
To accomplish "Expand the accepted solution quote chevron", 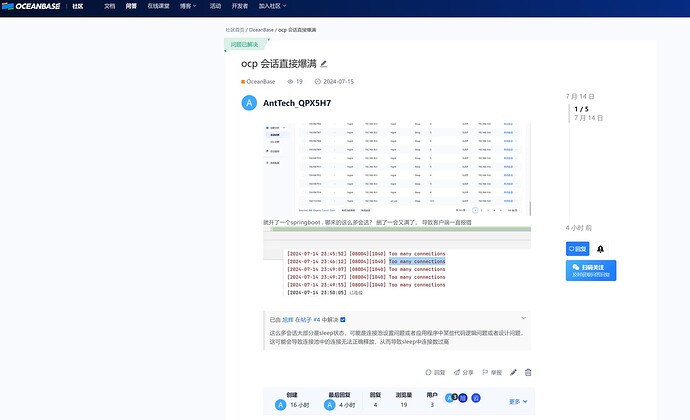I will coord(524,318).
